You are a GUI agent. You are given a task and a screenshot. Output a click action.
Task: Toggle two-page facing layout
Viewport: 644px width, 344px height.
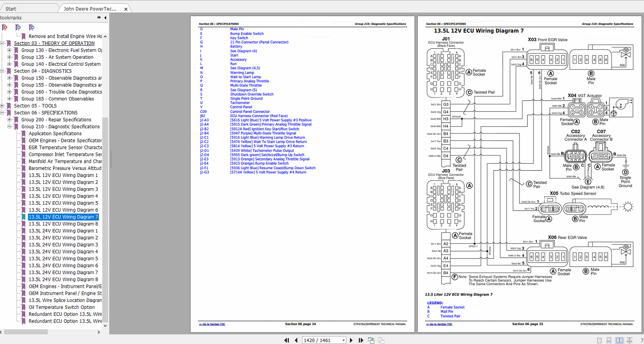pos(619,340)
